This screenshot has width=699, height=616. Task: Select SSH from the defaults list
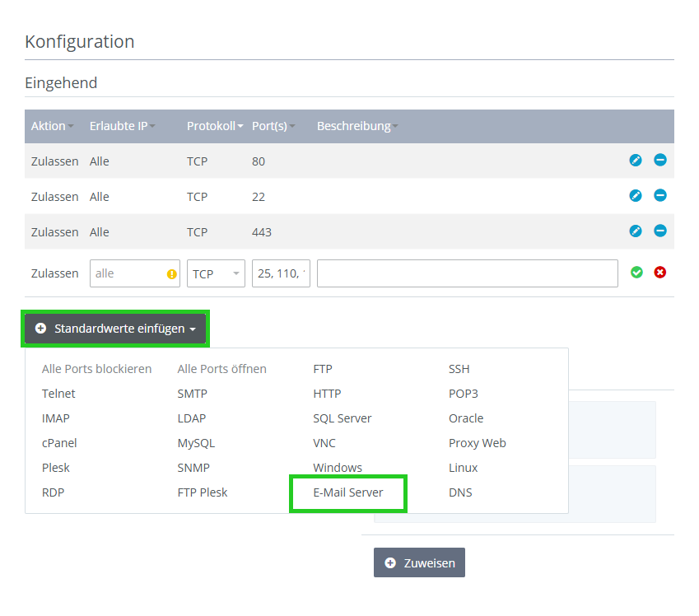(459, 369)
